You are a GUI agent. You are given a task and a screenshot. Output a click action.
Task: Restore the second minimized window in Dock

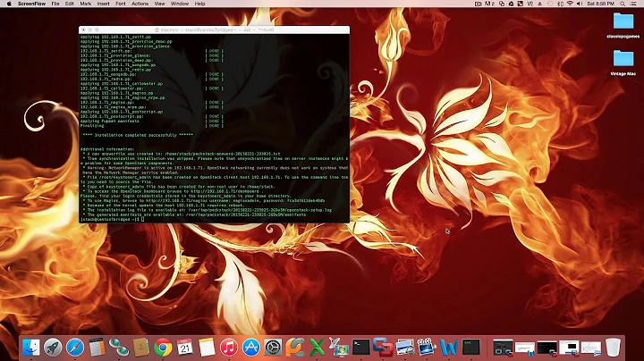(525, 348)
